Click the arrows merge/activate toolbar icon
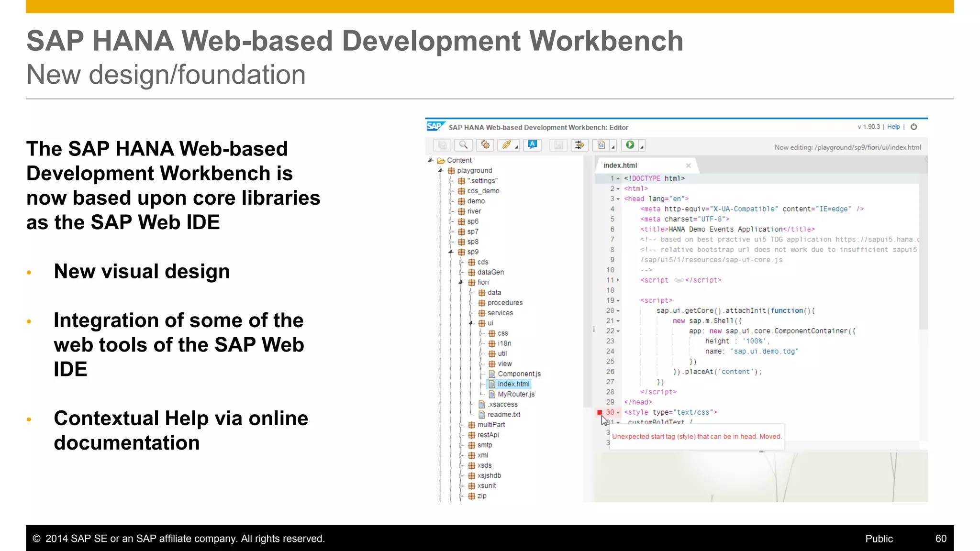 tap(579, 145)
